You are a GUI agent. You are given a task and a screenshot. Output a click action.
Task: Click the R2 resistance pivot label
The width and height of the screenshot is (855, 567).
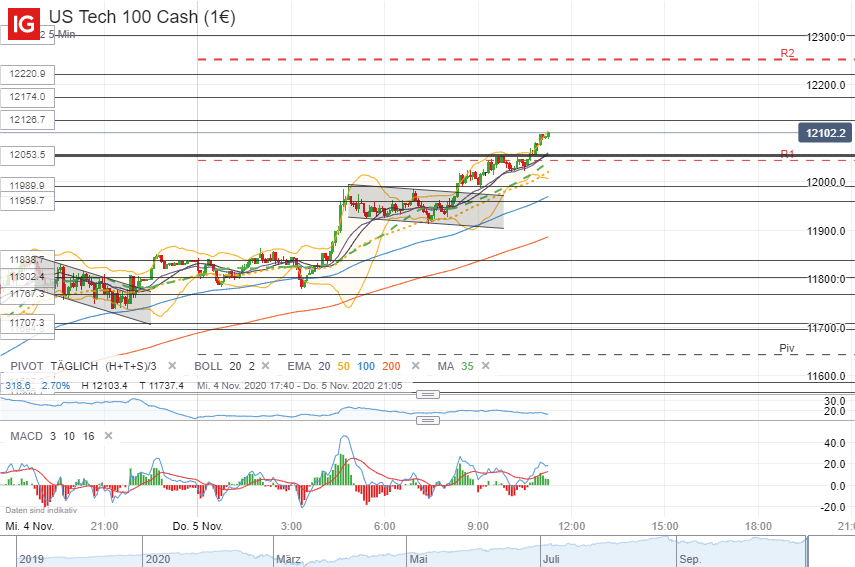787,53
